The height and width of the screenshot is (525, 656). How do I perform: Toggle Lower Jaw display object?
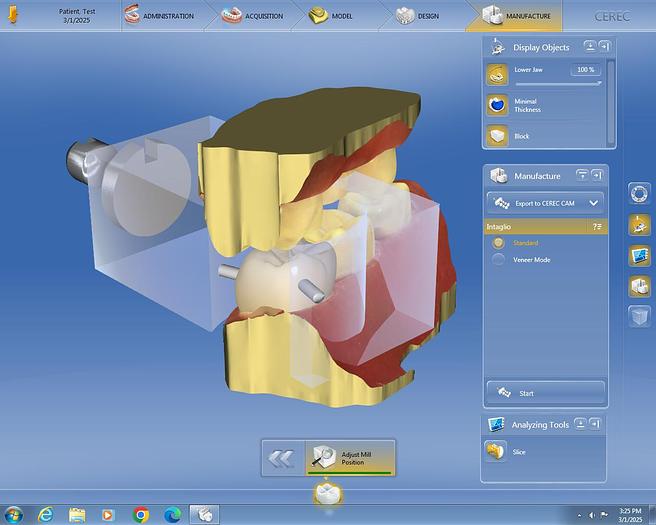tap(497, 74)
